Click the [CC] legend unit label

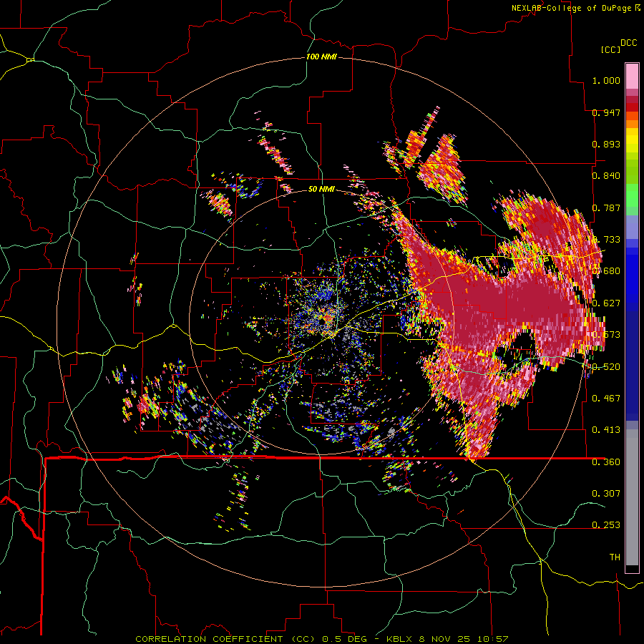pyautogui.click(x=610, y=49)
